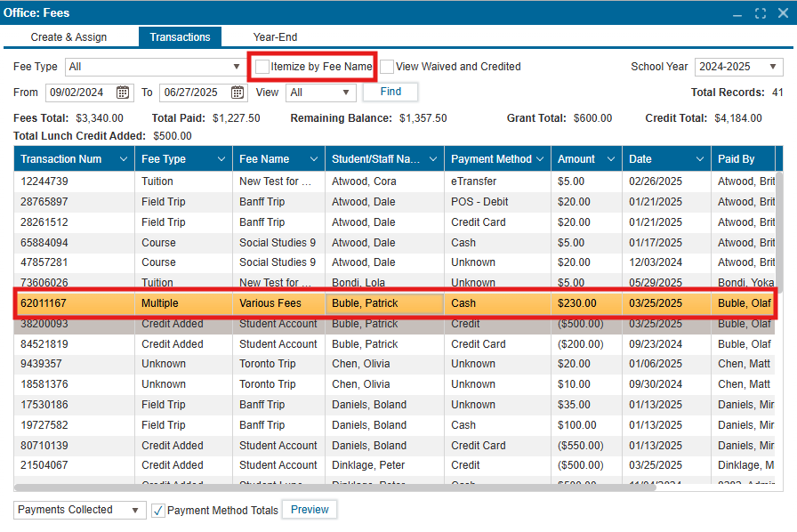Image resolution: width=797 pixels, height=532 pixels.
Task: Switch to the Create & Assign tab
Action: [x=68, y=37]
